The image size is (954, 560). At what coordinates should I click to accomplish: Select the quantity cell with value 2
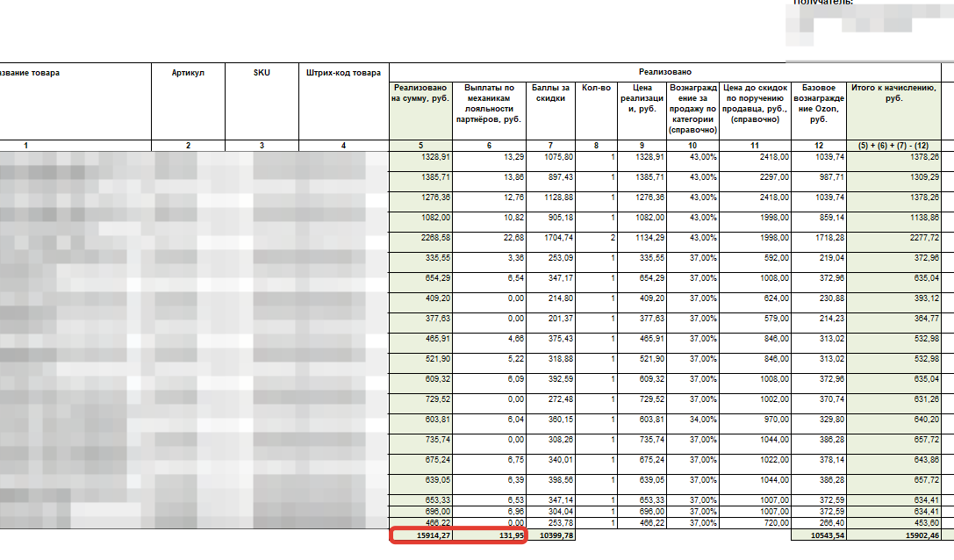click(596, 237)
